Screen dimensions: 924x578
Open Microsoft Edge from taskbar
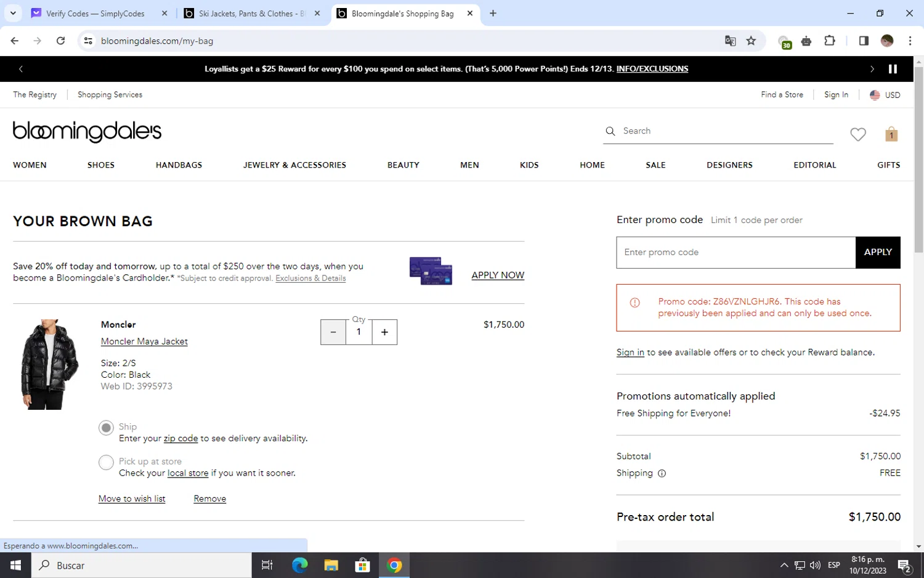299,565
